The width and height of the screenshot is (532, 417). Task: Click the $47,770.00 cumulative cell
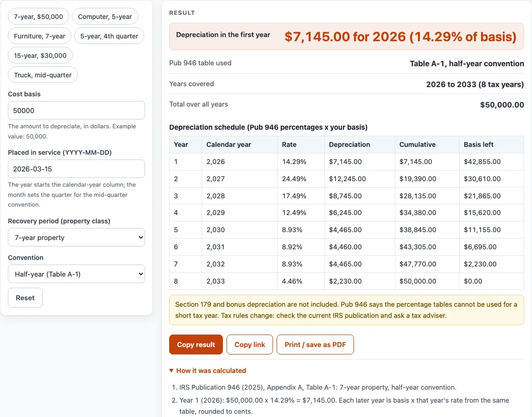pyautogui.click(x=427, y=264)
